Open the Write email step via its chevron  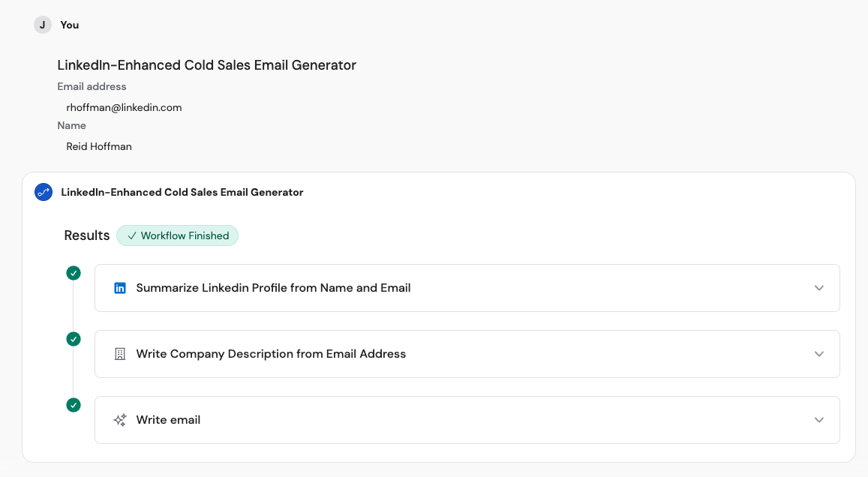tap(819, 420)
